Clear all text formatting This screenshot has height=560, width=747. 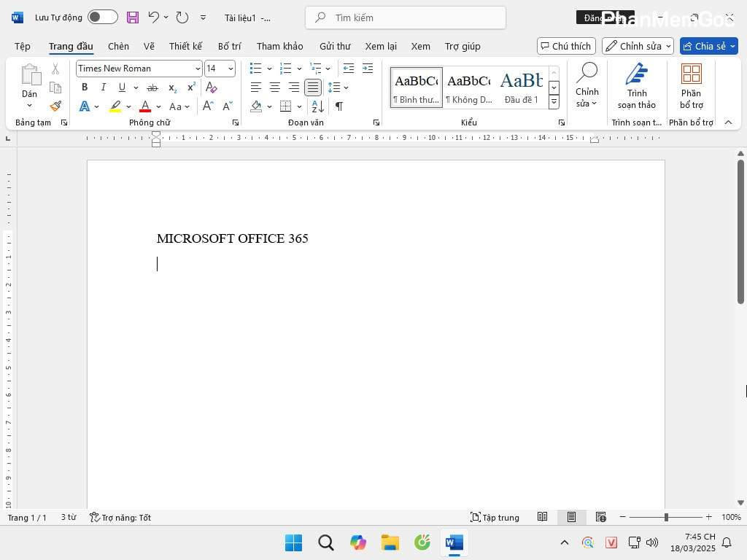point(212,87)
